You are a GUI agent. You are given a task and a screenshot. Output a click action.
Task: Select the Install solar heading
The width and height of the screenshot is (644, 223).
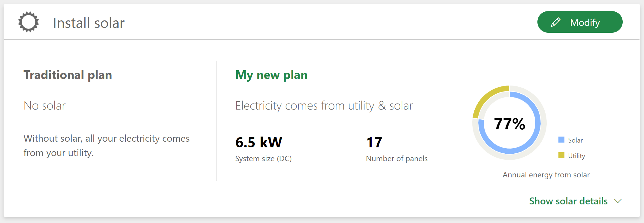pyautogui.click(x=89, y=23)
